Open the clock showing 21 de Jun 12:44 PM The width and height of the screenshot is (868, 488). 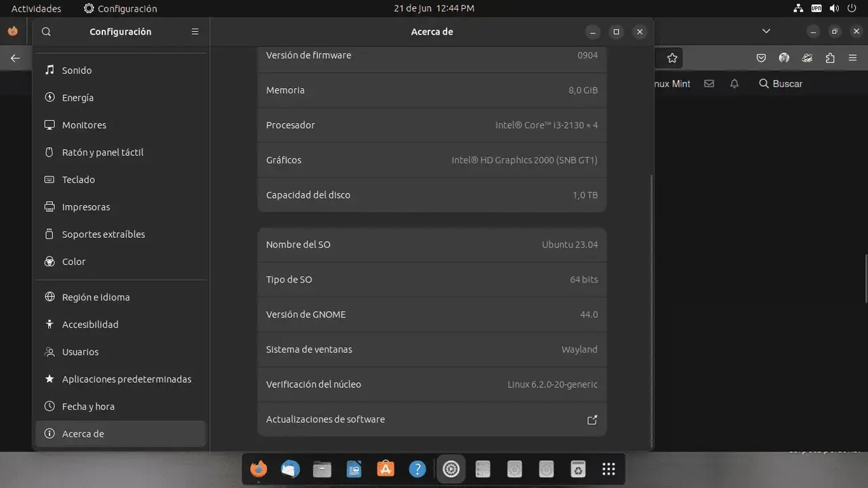click(434, 9)
